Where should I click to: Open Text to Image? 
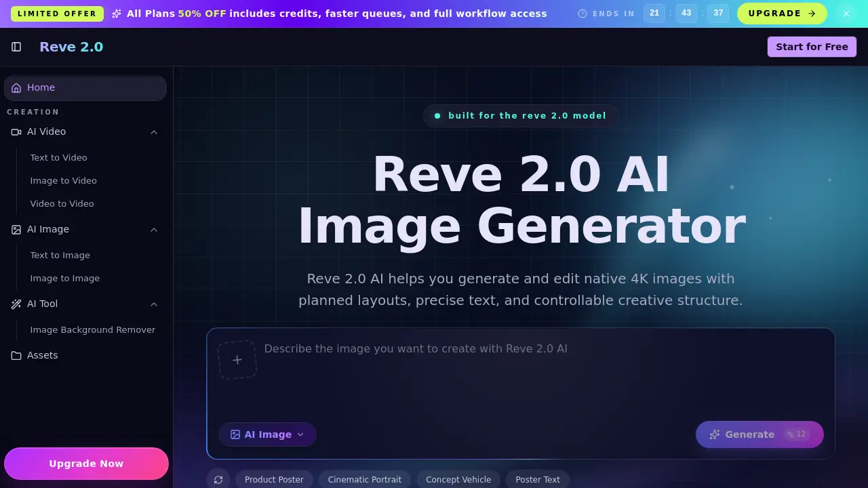click(60, 256)
